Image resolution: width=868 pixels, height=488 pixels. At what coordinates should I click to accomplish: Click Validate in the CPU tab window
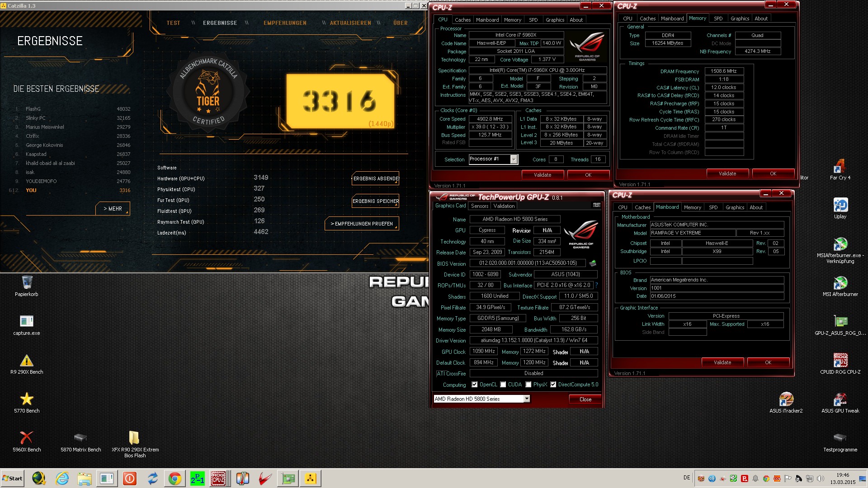click(x=542, y=175)
